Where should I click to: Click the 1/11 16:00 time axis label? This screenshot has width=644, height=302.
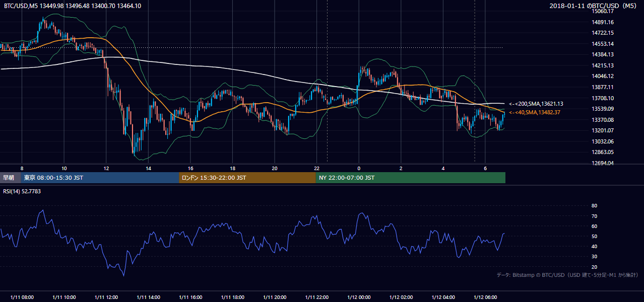190,297
